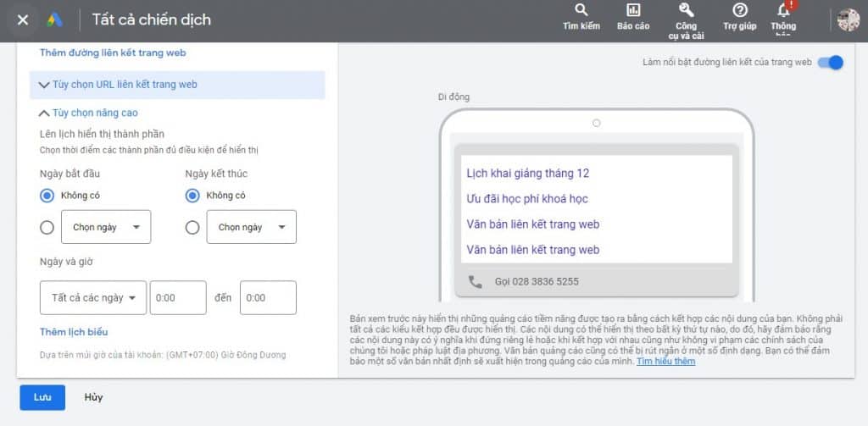868x426 pixels.
Task: Open start date Chọn ngày dropdown
Action: [106, 227]
